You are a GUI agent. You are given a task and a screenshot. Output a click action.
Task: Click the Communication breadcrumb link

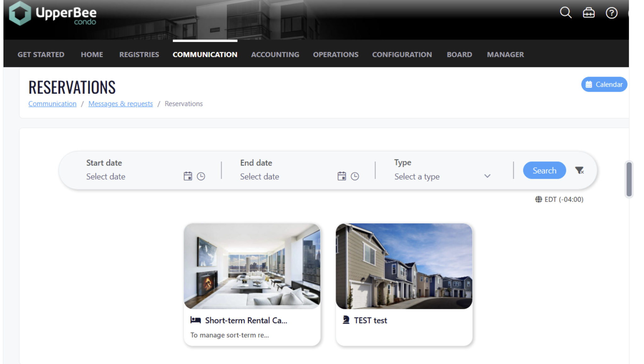click(x=52, y=104)
